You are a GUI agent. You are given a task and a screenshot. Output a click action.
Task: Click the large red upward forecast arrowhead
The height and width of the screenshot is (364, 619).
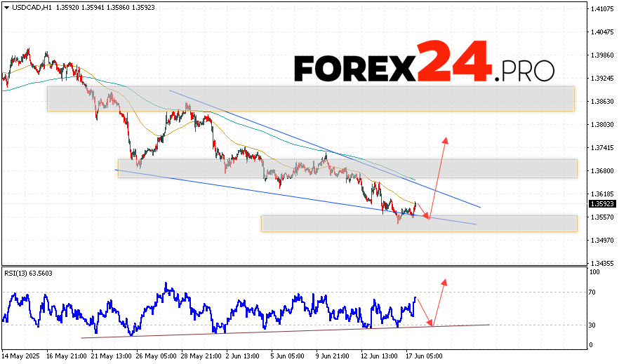[x=444, y=139]
